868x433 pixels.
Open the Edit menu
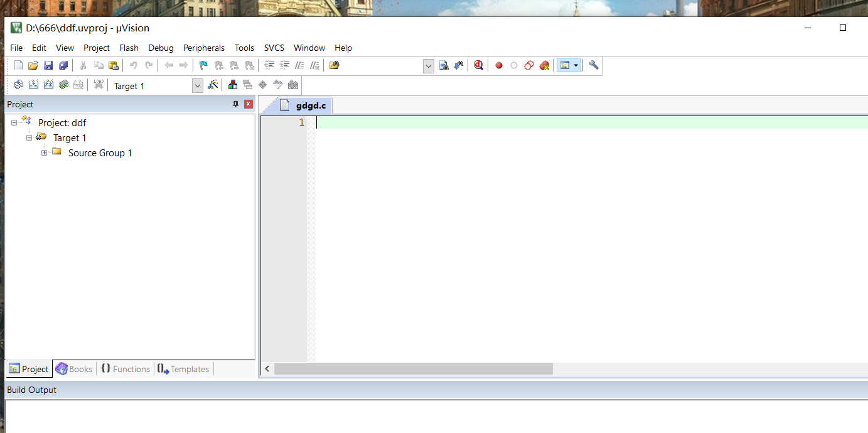(x=40, y=48)
